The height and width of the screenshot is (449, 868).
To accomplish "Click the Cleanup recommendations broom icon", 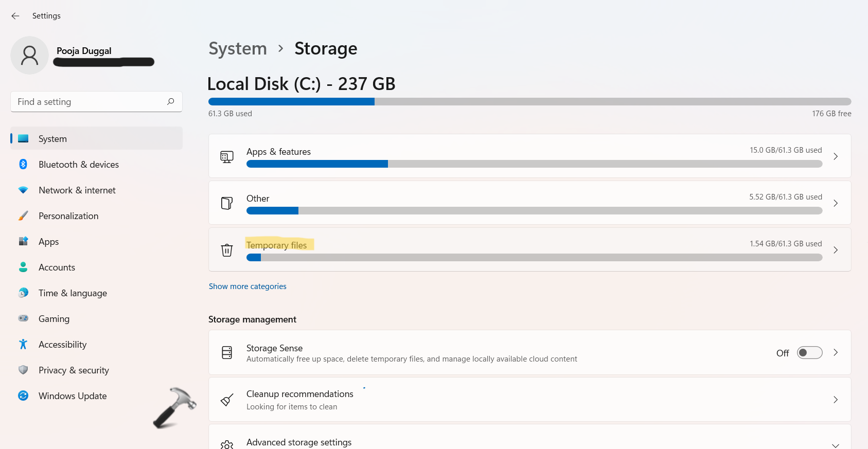I will click(x=227, y=400).
